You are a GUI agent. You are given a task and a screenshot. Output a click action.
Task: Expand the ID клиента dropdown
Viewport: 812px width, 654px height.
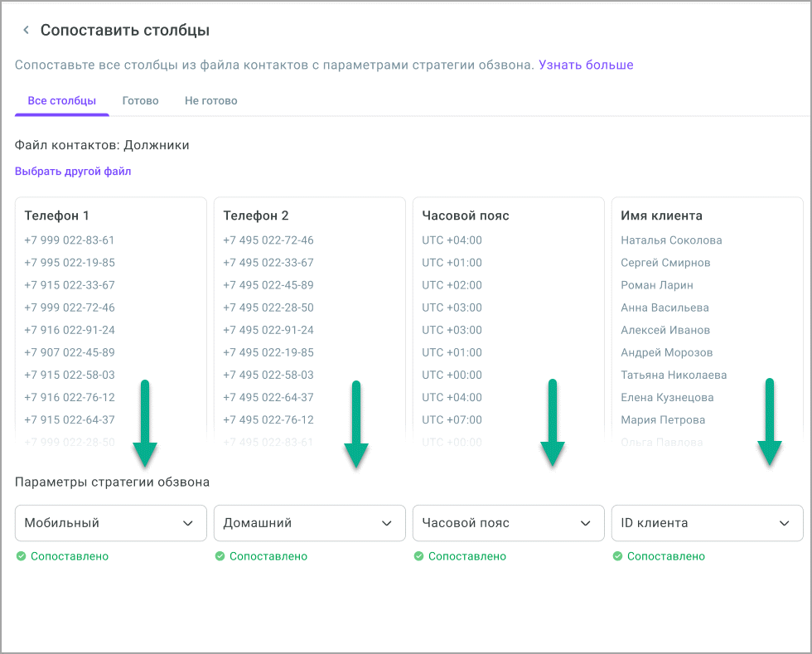(x=707, y=523)
